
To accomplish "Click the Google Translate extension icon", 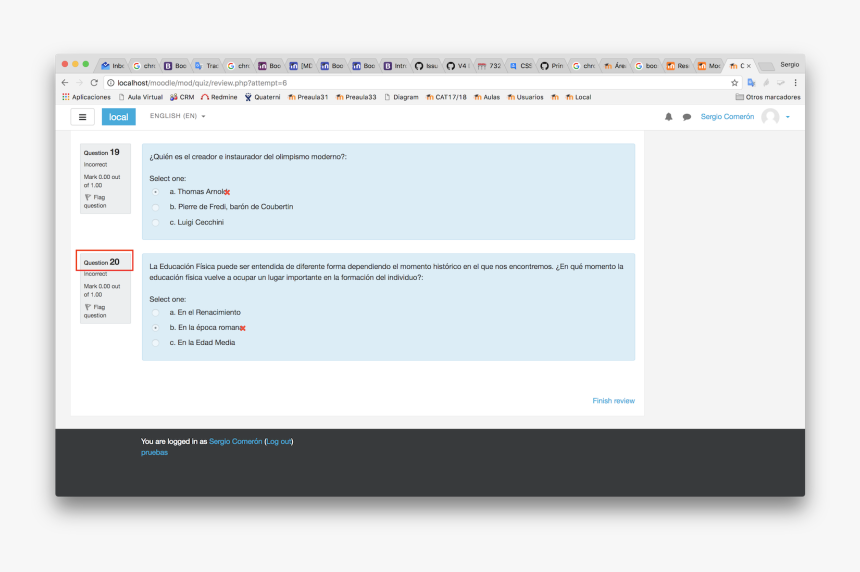I will (751, 83).
